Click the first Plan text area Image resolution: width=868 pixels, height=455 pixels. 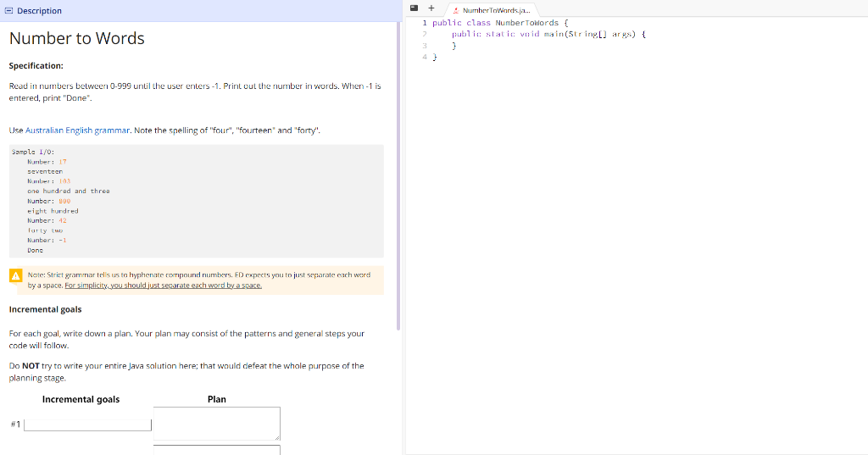pos(216,424)
